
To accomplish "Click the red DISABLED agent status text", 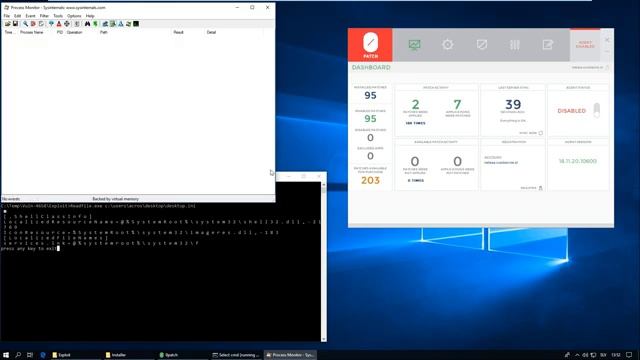I will pos(571,111).
